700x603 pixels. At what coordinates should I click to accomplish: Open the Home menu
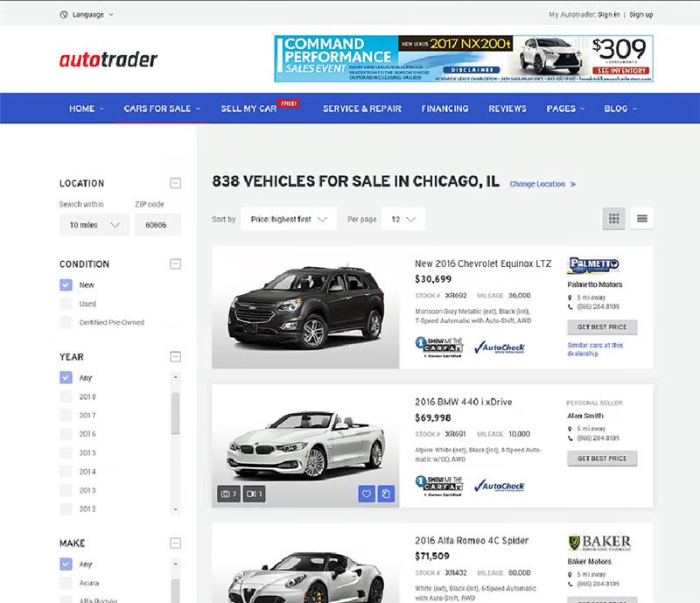[86, 109]
